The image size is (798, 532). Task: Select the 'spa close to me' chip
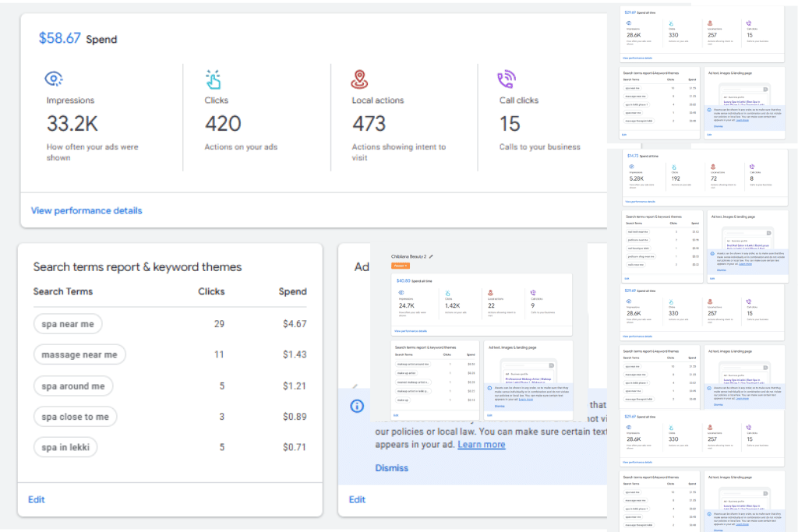76,417
